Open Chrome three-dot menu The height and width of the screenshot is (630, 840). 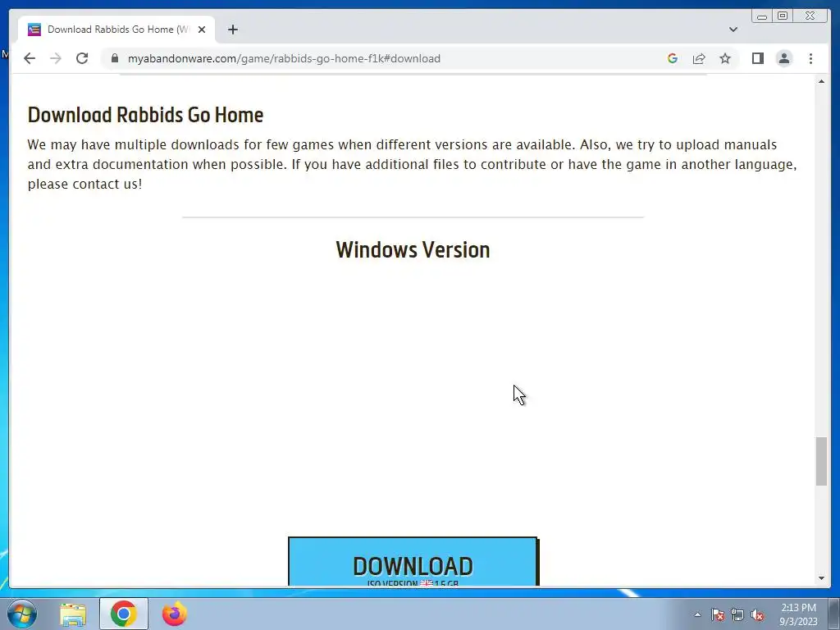point(810,58)
